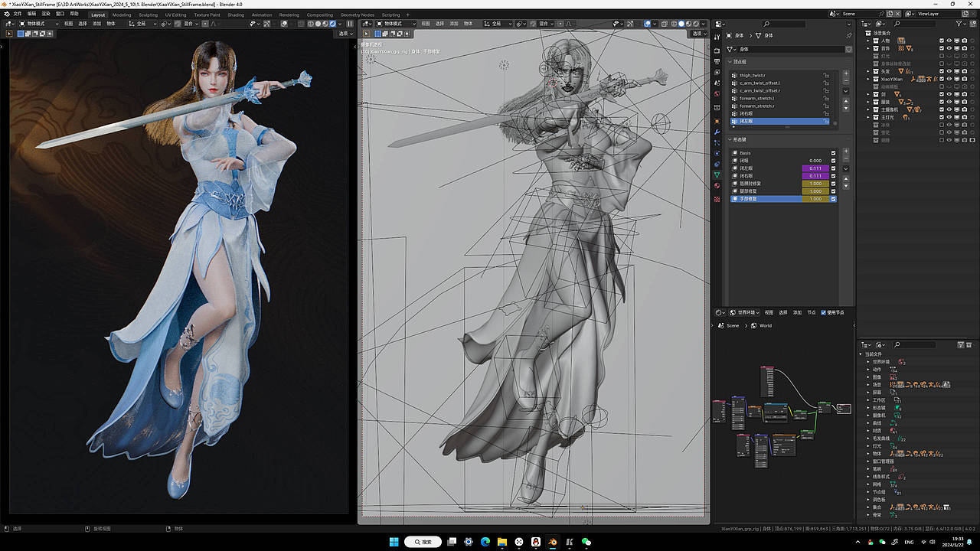Open the 文件 menu

click(x=17, y=14)
